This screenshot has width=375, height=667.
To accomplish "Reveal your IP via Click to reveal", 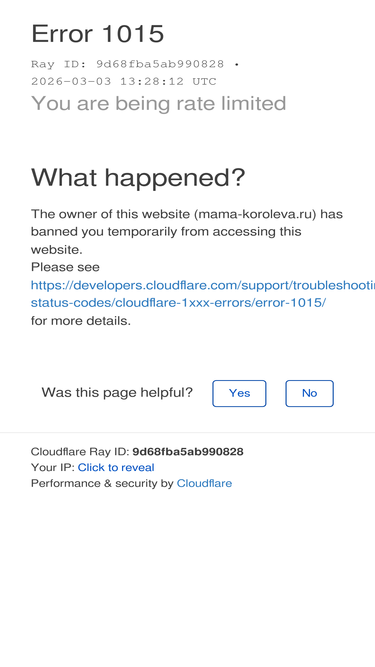I will click(116, 467).
